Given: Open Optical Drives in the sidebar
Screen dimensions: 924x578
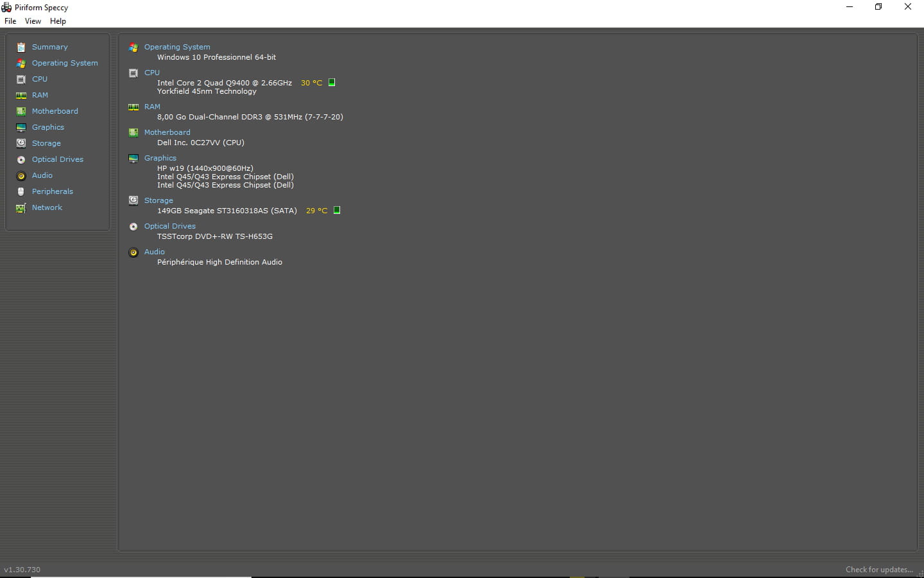Looking at the screenshot, I should click(x=58, y=159).
